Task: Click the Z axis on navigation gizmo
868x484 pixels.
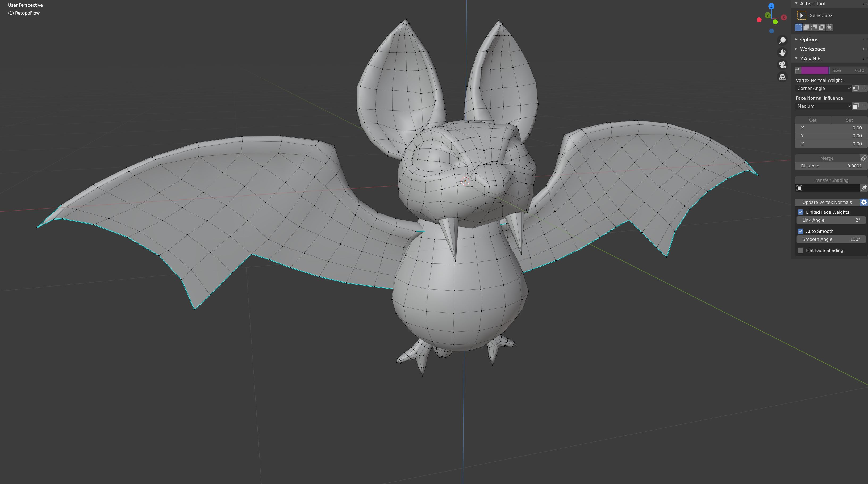Action: coord(771,6)
